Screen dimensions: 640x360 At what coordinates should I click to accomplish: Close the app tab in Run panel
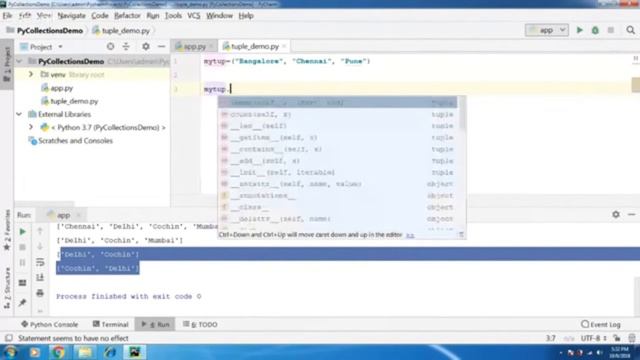[78, 215]
